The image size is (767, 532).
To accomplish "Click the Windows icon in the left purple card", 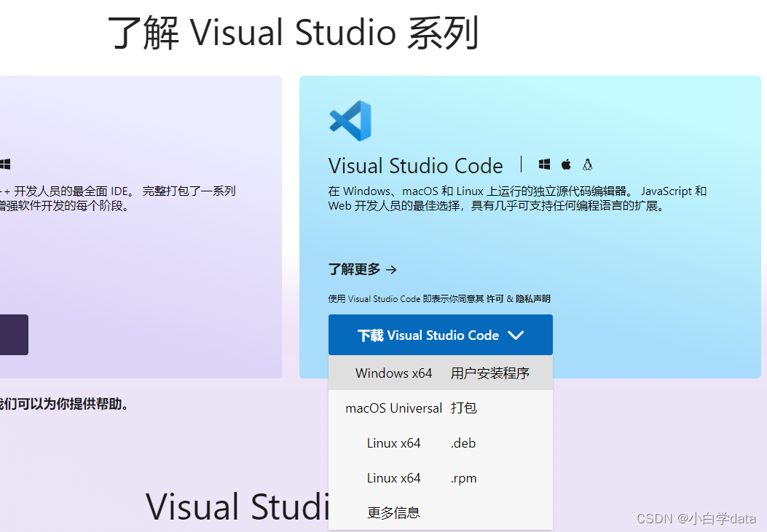I will (x=5, y=164).
